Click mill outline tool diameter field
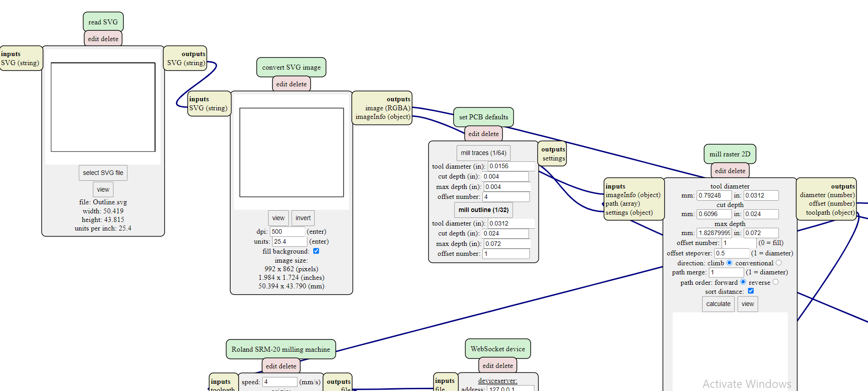 (x=511, y=223)
